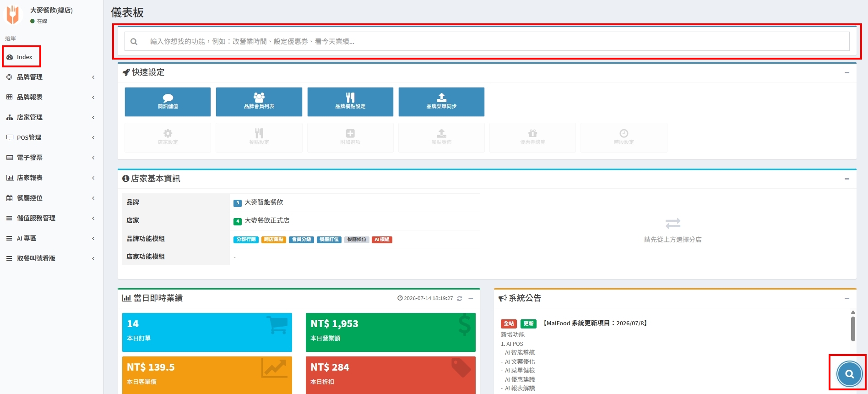Click the 品牌報表 table icon
This screenshot has height=394, width=868.
pos(9,97)
